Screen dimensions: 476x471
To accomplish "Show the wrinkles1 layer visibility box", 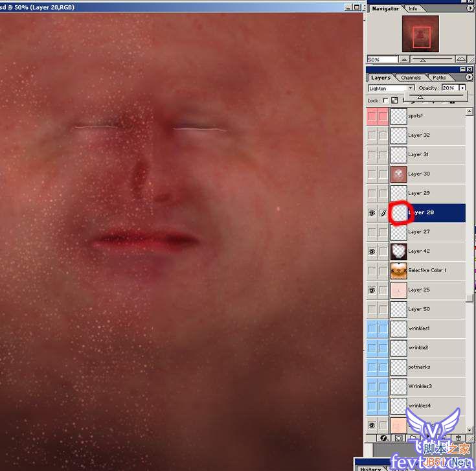I will click(x=372, y=328).
